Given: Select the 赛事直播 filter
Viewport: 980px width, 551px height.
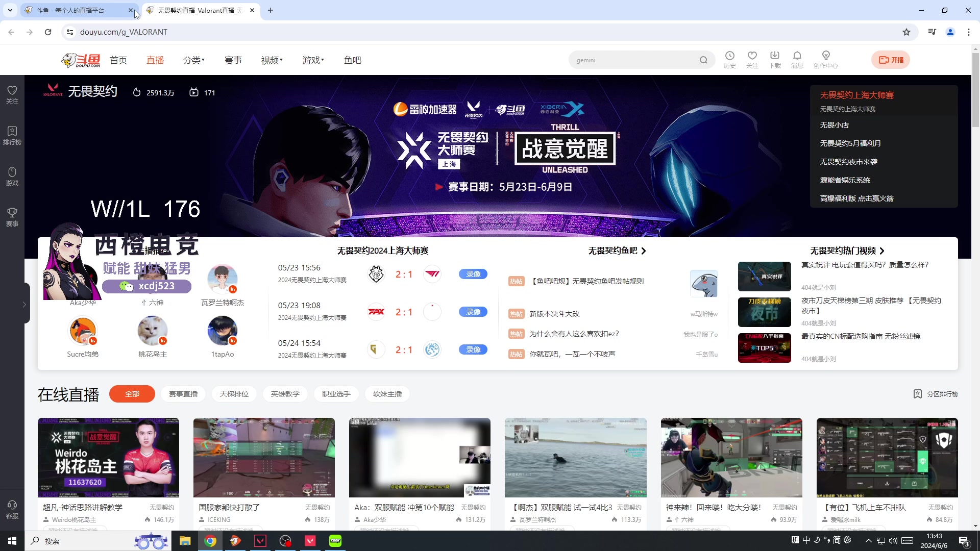Looking at the screenshot, I should pos(183,394).
